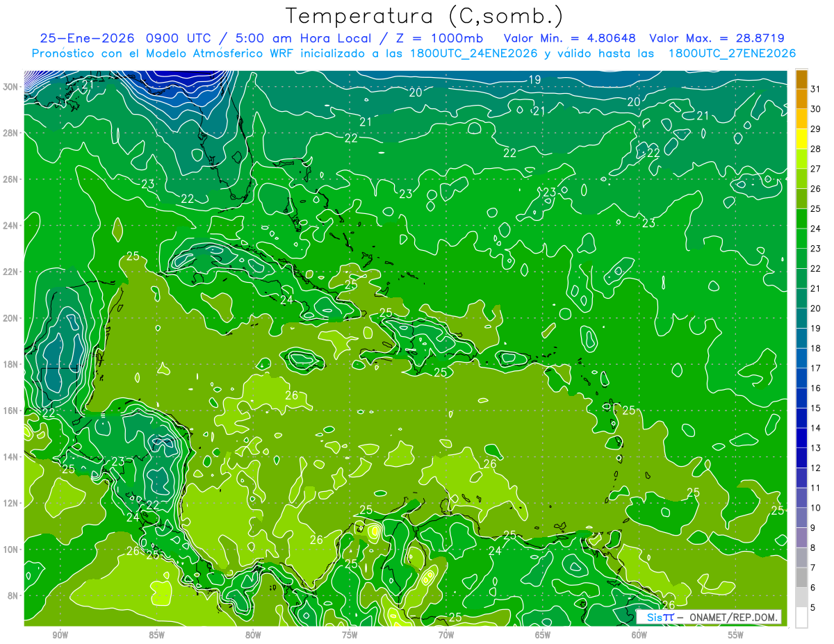Click the gray legend band between 6 and 7

801,577
